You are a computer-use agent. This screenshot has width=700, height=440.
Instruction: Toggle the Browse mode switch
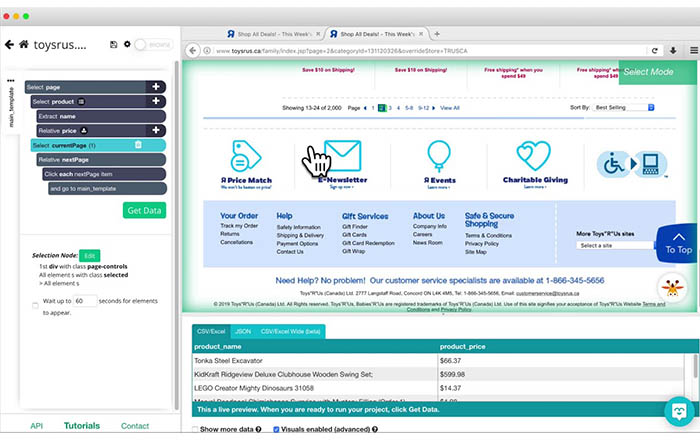153,45
